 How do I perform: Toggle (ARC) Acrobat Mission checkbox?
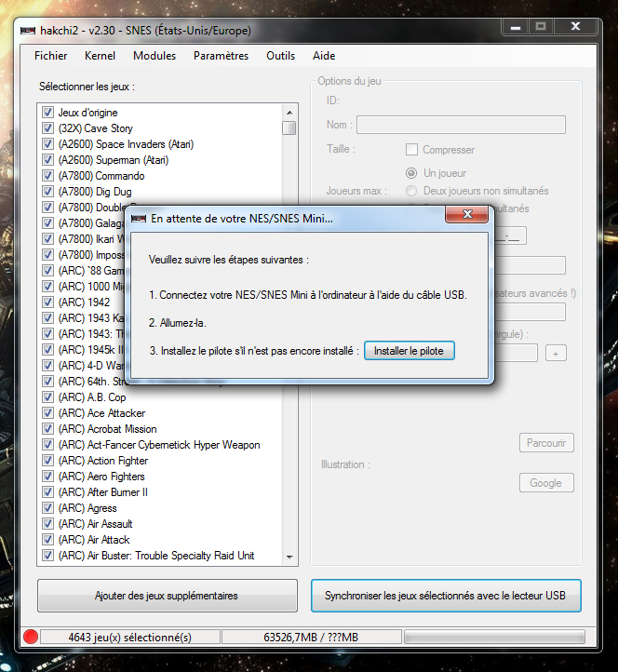(47, 429)
